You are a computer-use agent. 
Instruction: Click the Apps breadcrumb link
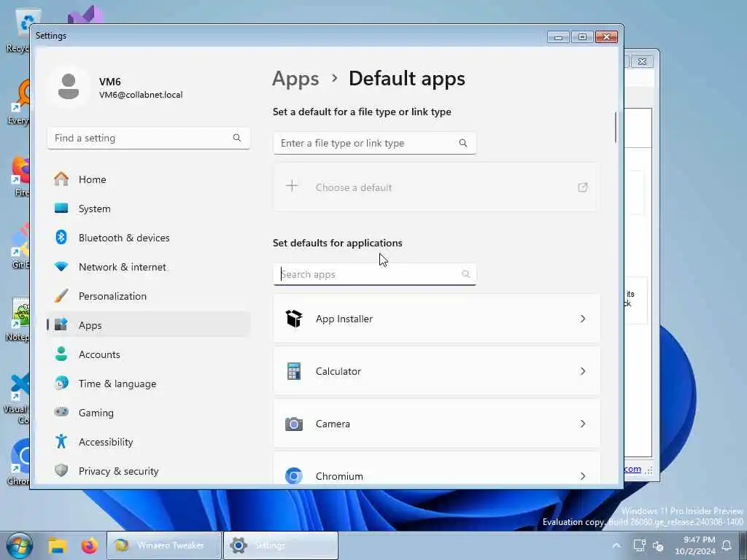click(296, 79)
